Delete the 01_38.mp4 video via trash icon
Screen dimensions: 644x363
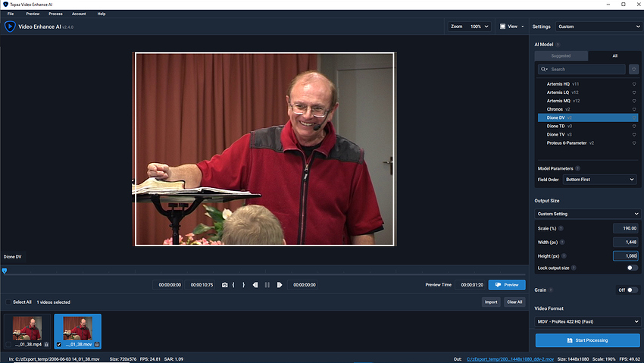46,345
